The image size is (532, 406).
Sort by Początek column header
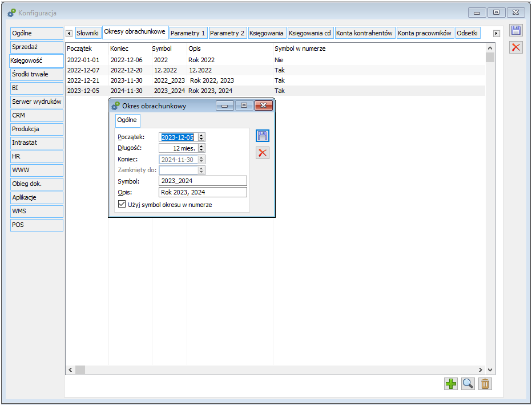87,48
